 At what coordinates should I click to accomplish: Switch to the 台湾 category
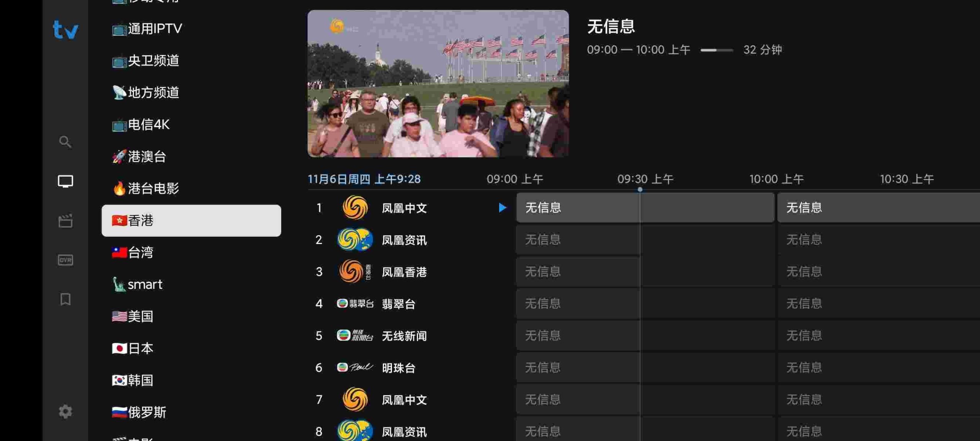coord(140,252)
